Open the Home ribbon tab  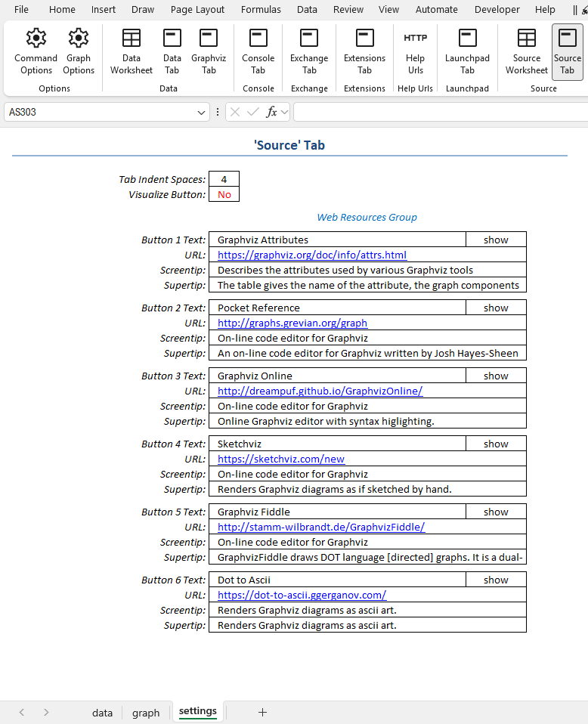(x=62, y=9)
